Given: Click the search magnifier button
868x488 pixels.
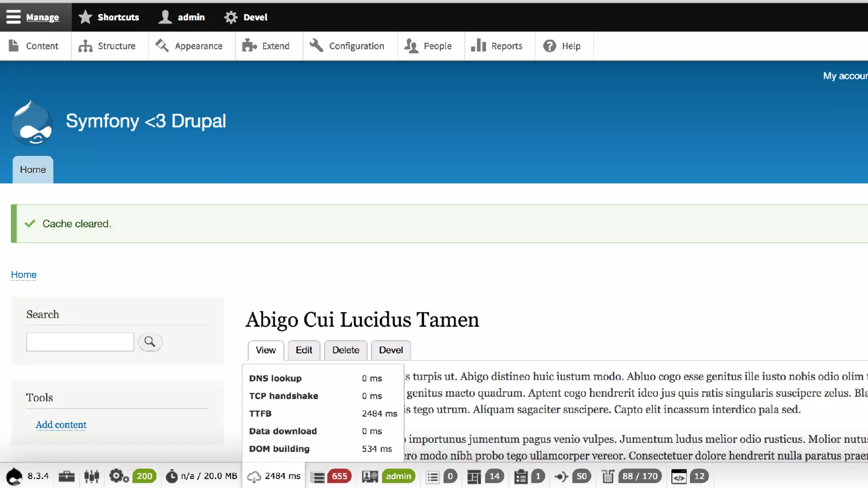Looking at the screenshot, I should coord(150,341).
